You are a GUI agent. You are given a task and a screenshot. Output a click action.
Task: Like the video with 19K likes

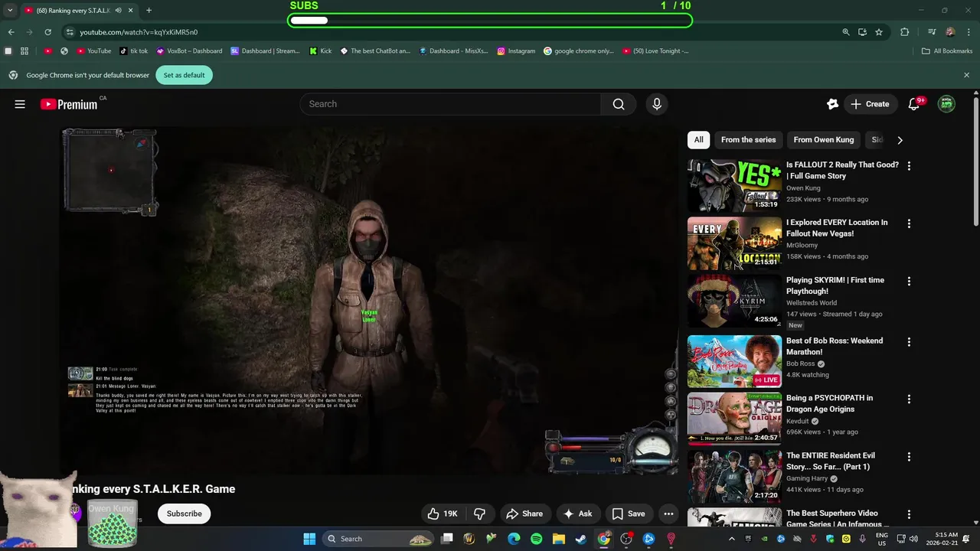443,514
